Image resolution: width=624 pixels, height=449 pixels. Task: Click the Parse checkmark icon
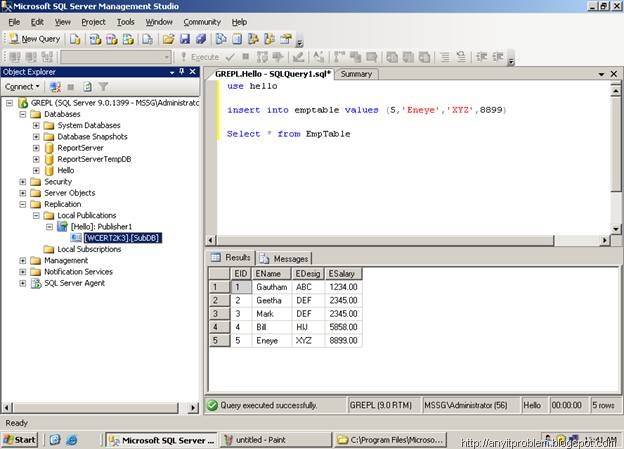[230, 57]
